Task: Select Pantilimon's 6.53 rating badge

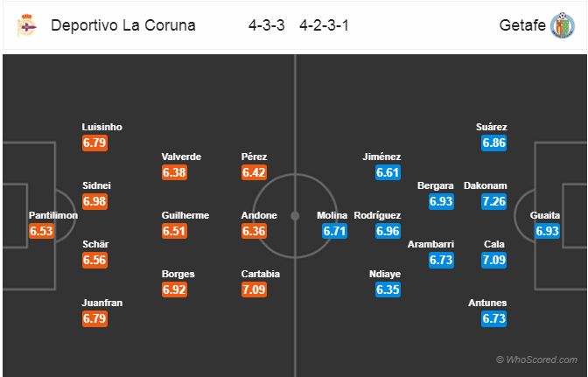Action: [42, 231]
